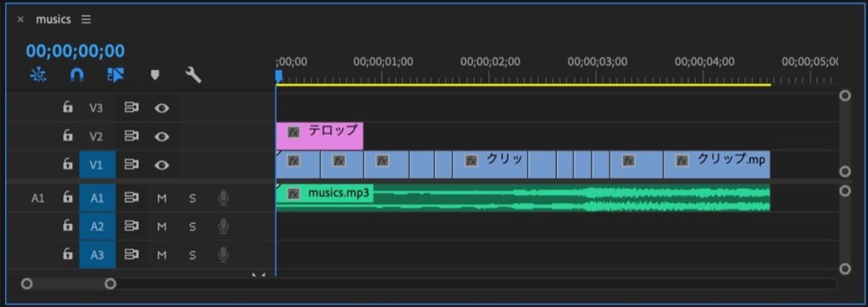Screen dimensions: 868x307
Task: Click the playhead marker in ruler
Action: pyautogui.click(x=279, y=76)
